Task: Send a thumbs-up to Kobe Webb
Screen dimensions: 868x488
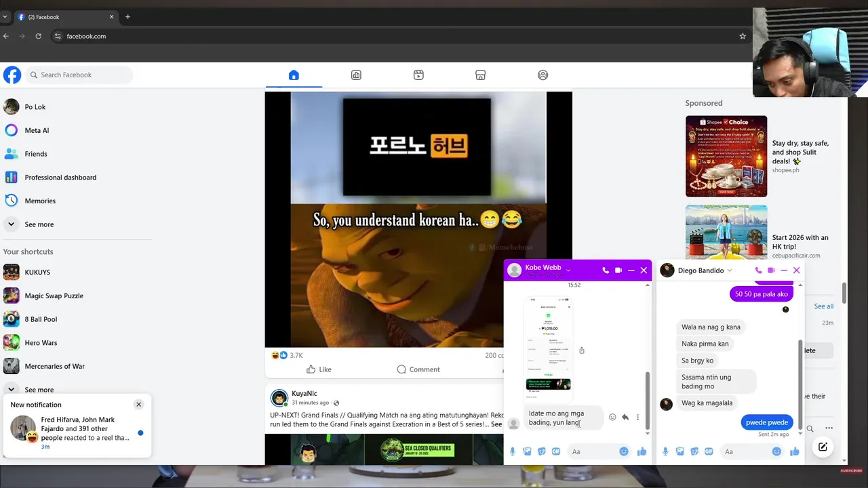Action: (642, 451)
